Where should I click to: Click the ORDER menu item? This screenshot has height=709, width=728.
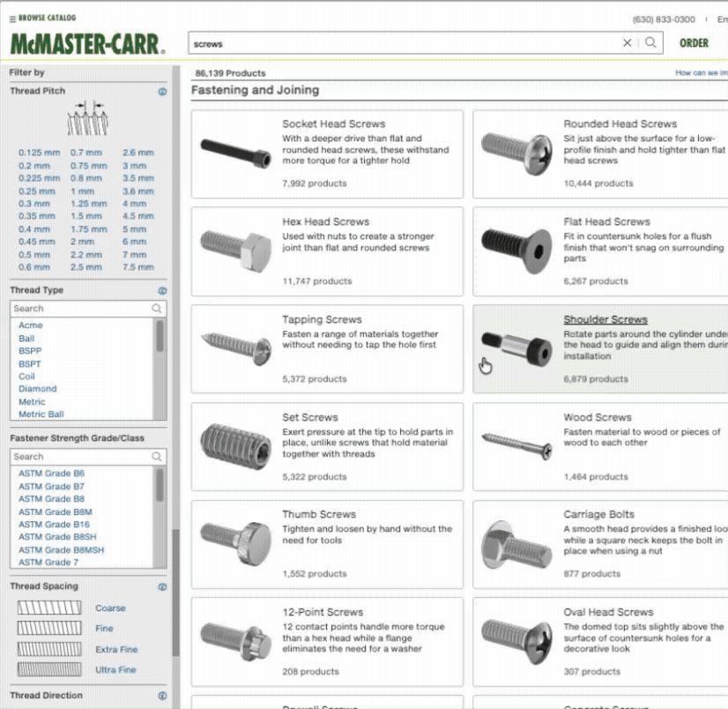click(694, 42)
